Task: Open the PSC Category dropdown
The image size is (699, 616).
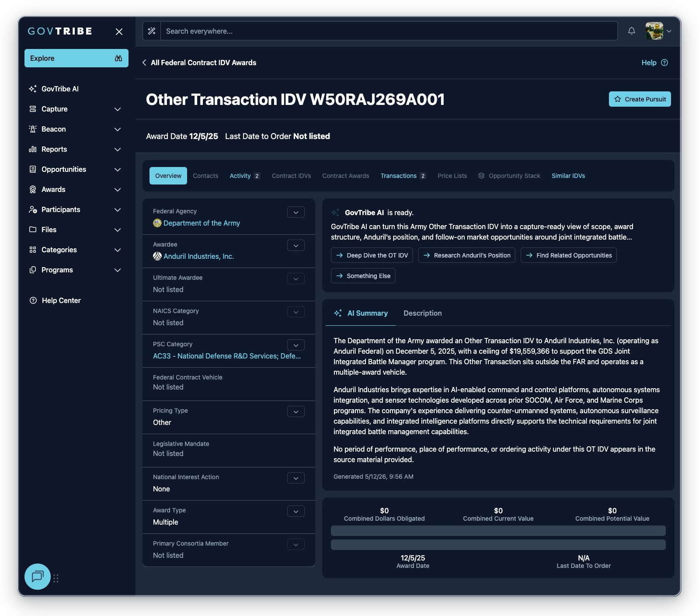Action: pos(296,345)
